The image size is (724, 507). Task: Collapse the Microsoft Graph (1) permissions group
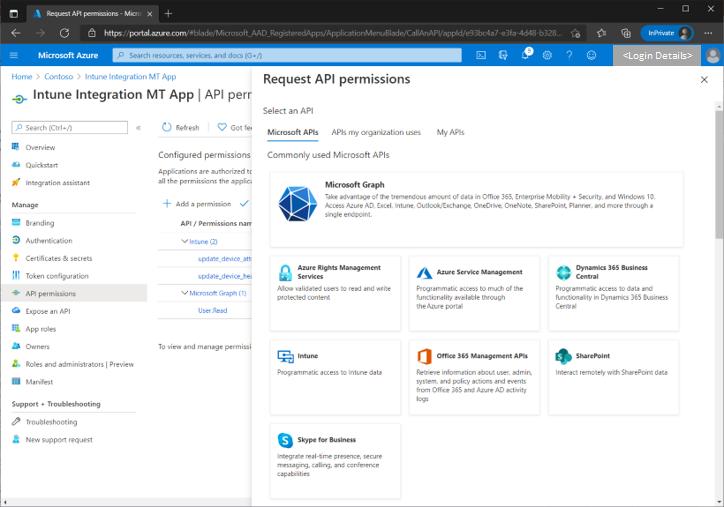pos(185,293)
